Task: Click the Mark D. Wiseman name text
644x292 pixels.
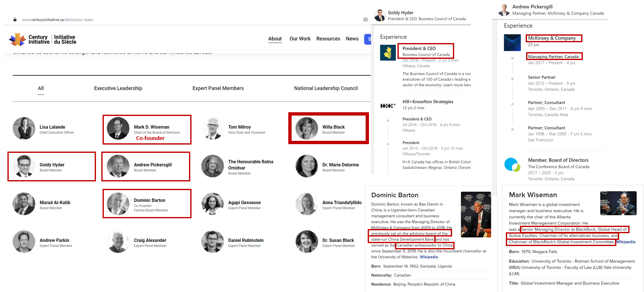Action: tap(151, 127)
